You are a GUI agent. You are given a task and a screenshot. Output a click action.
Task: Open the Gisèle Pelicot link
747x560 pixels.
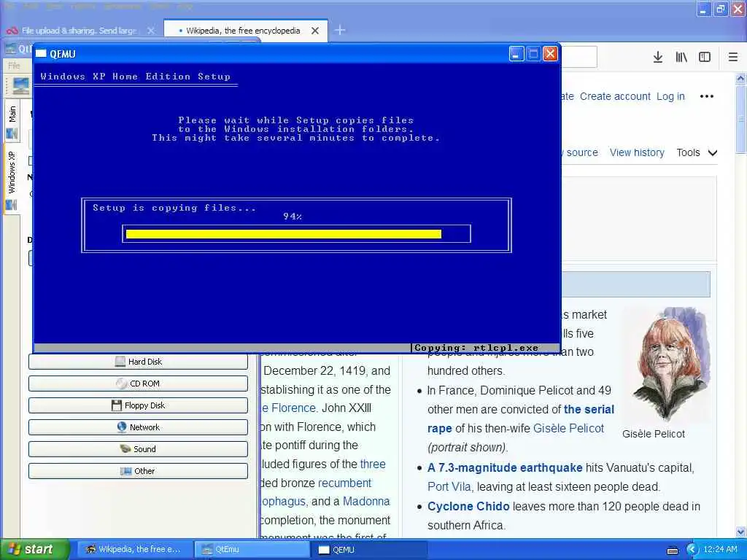[x=568, y=428]
